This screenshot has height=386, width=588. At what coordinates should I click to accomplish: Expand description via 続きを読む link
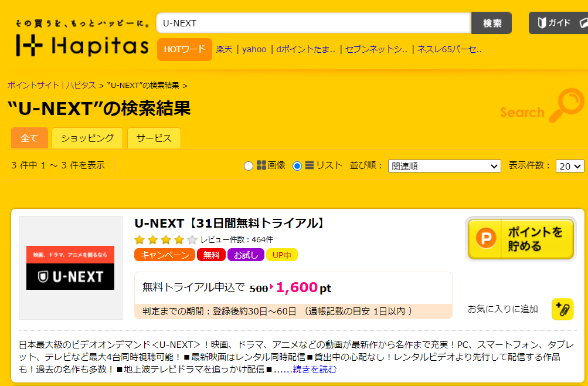tap(314, 370)
